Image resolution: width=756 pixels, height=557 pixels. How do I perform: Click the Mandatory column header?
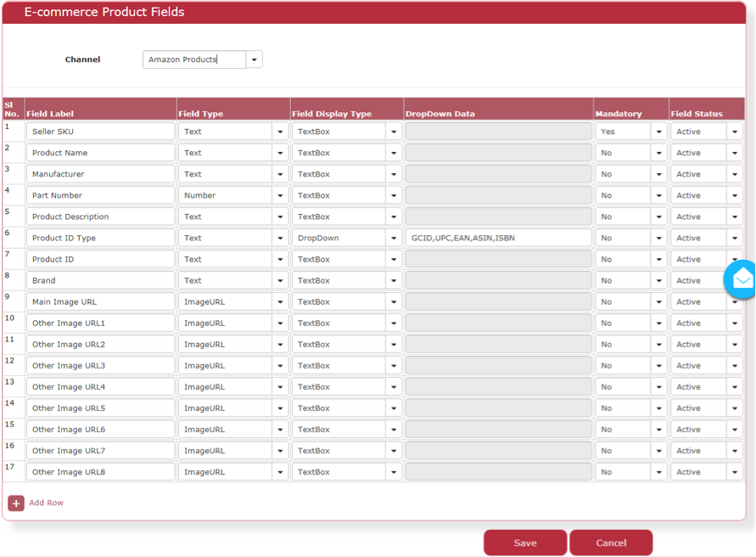(x=619, y=114)
